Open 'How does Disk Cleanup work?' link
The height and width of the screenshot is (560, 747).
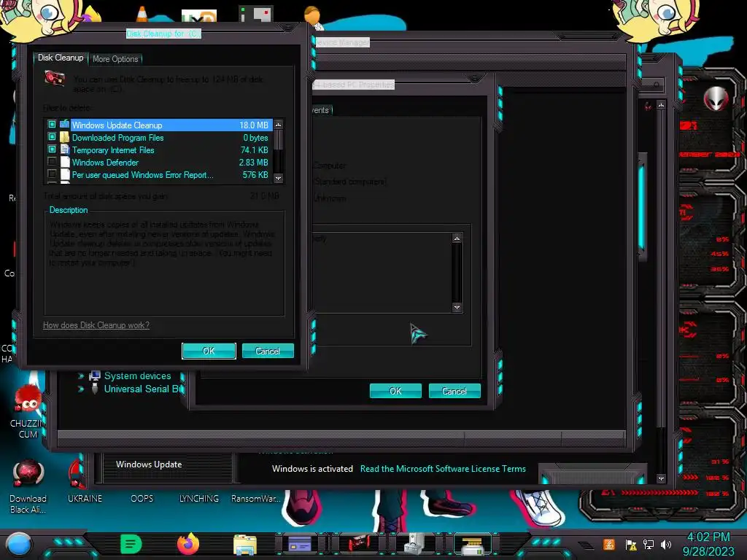click(96, 325)
